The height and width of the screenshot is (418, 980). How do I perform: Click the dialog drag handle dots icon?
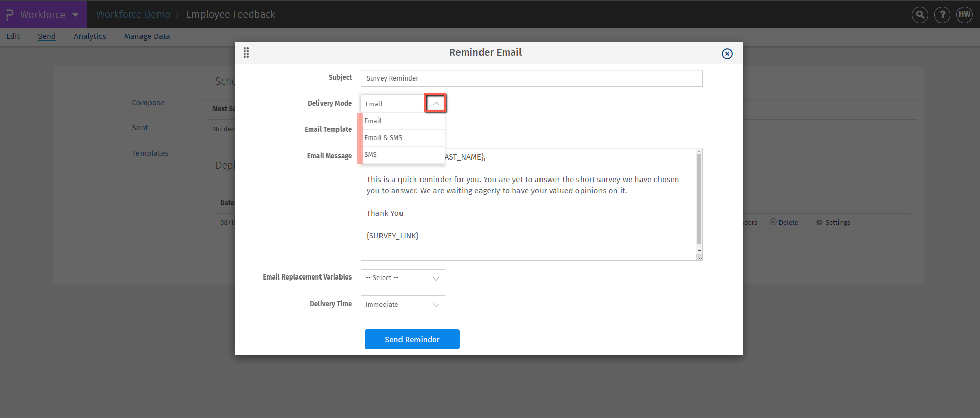click(x=246, y=53)
